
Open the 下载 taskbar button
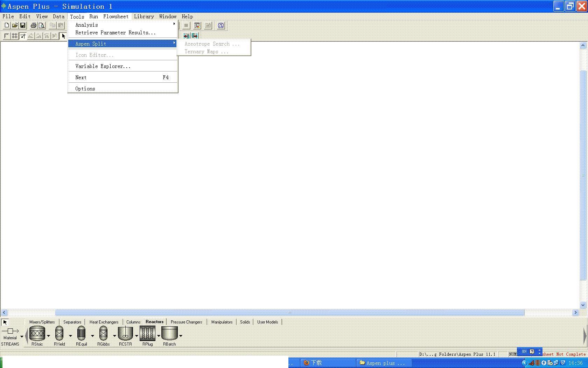[328, 363]
